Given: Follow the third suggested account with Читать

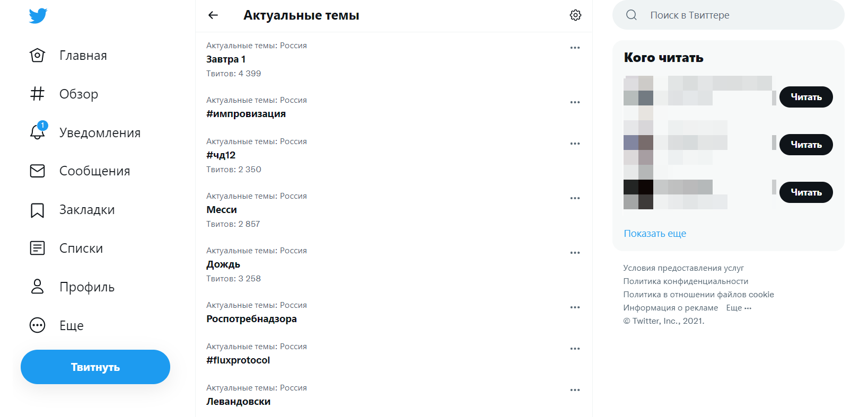Looking at the screenshot, I should point(806,192).
